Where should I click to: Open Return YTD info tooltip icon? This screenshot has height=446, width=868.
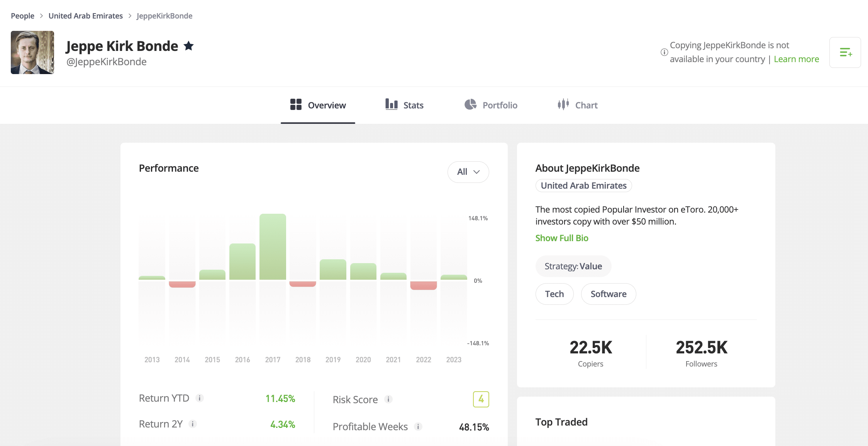(x=200, y=398)
